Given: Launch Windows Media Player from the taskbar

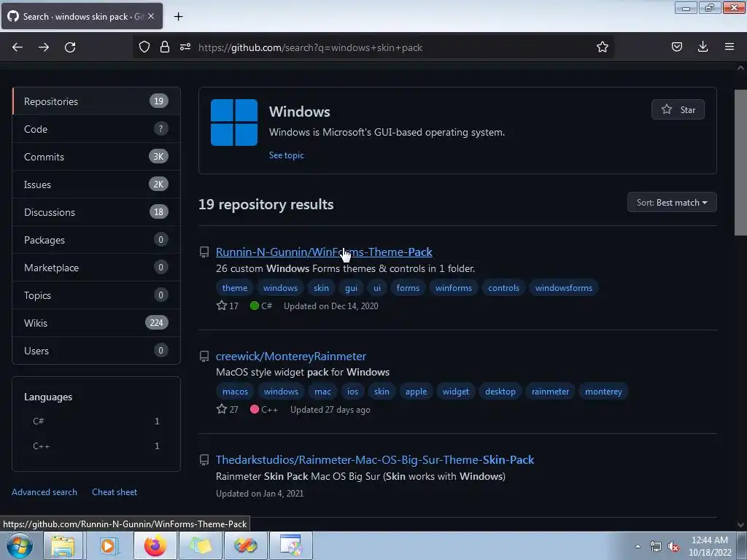Looking at the screenshot, I should [x=109, y=545].
